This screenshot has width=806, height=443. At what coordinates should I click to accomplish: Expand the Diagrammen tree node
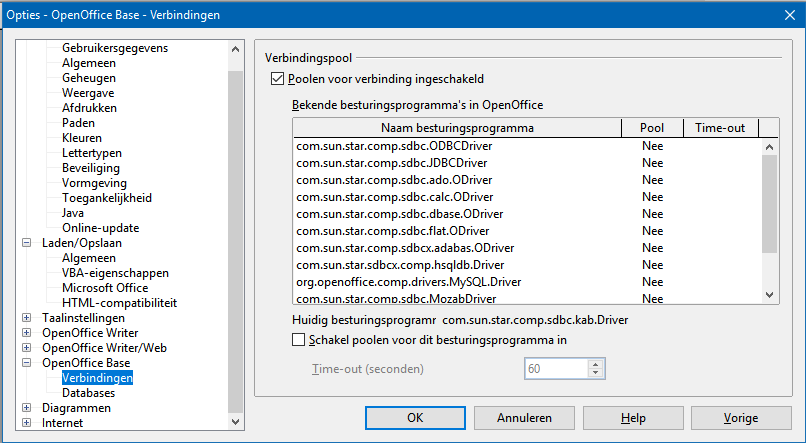click(x=27, y=408)
